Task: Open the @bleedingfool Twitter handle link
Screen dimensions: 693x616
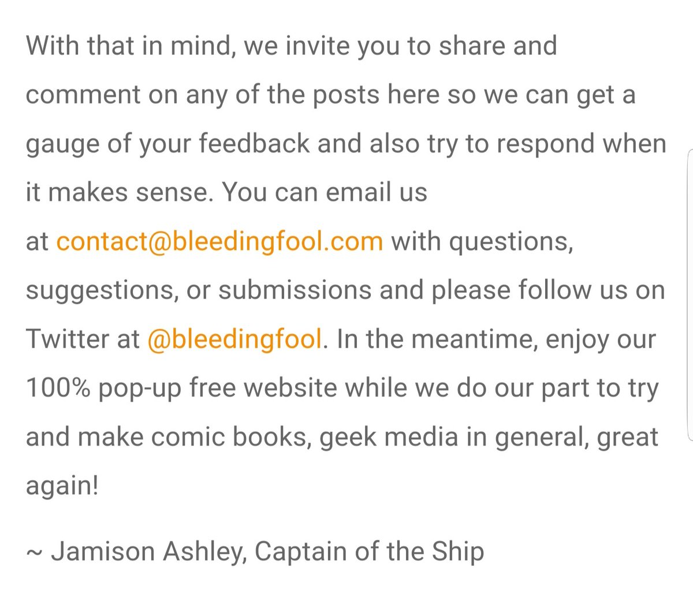Action: pos(234,339)
